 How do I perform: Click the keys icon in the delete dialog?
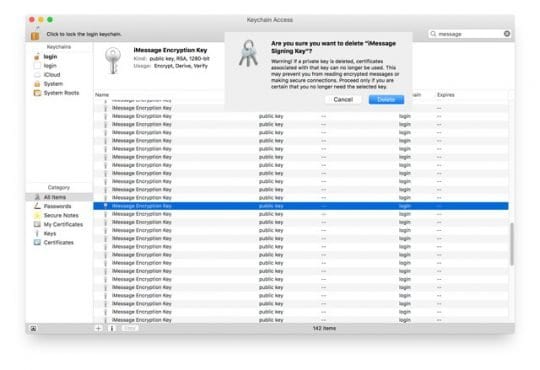248,53
